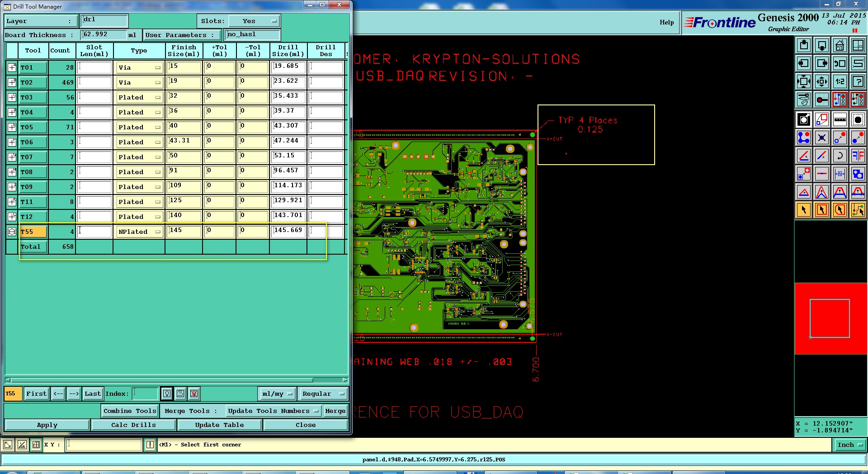Open the Inch units dropdown
The height and width of the screenshot is (474, 868).
pyautogui.click(x=849, y=445)
